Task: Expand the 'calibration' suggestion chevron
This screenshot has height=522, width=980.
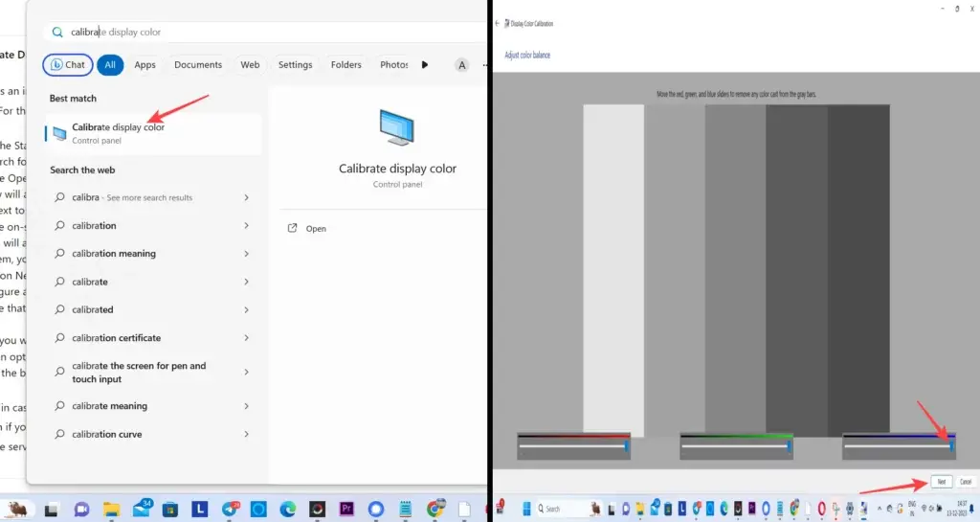Action: coord(246,226)
